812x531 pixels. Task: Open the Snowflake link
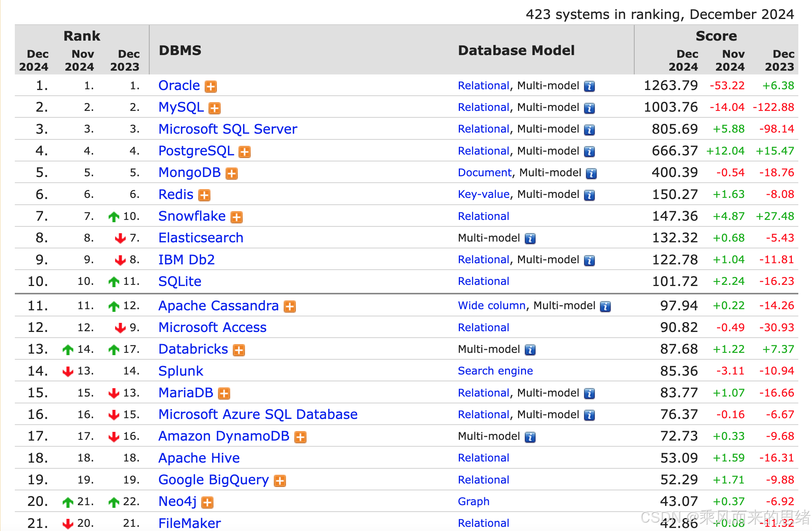click(192, 216)
